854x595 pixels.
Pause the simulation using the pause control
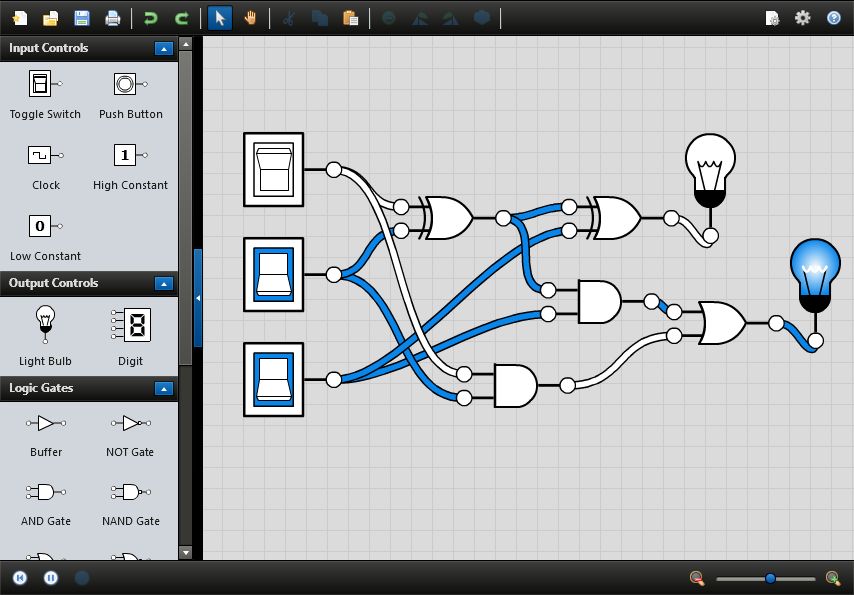point(50,578)
